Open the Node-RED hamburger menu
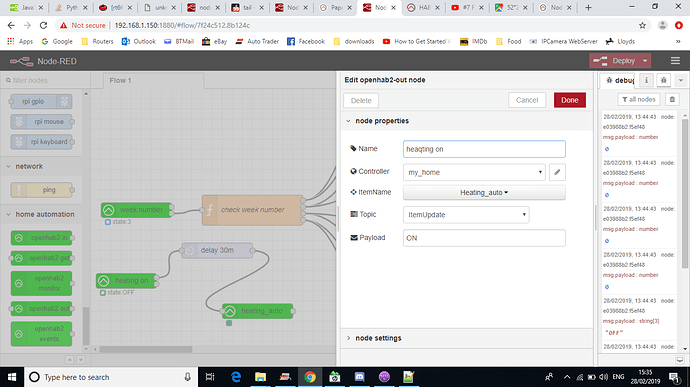Viewport: 690px width, 387px height. tap(675, 61)
